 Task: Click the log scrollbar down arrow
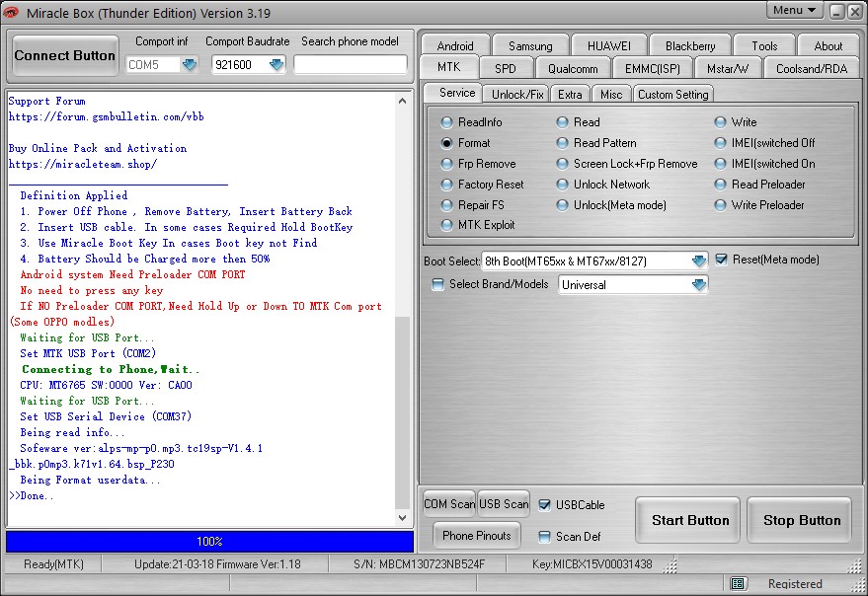point(403,518)
